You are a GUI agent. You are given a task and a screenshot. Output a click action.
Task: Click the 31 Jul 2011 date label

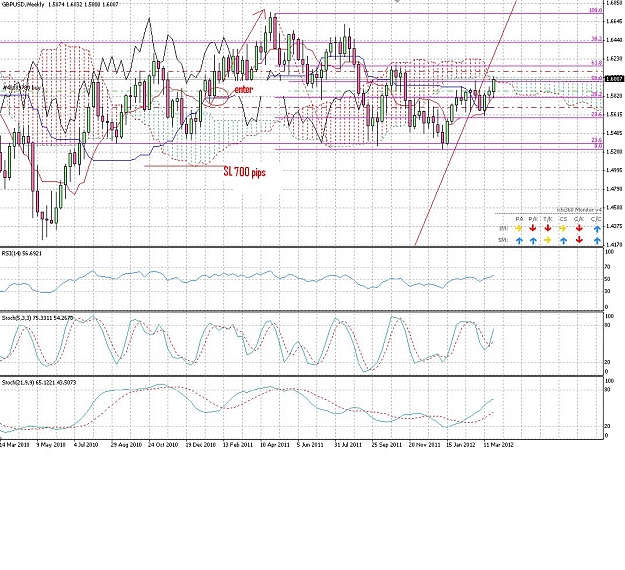(x=348, y=444)
